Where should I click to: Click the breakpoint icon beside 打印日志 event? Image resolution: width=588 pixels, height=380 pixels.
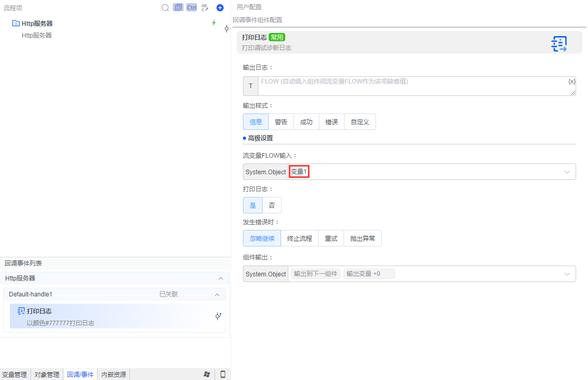click(x=218, y=316)
